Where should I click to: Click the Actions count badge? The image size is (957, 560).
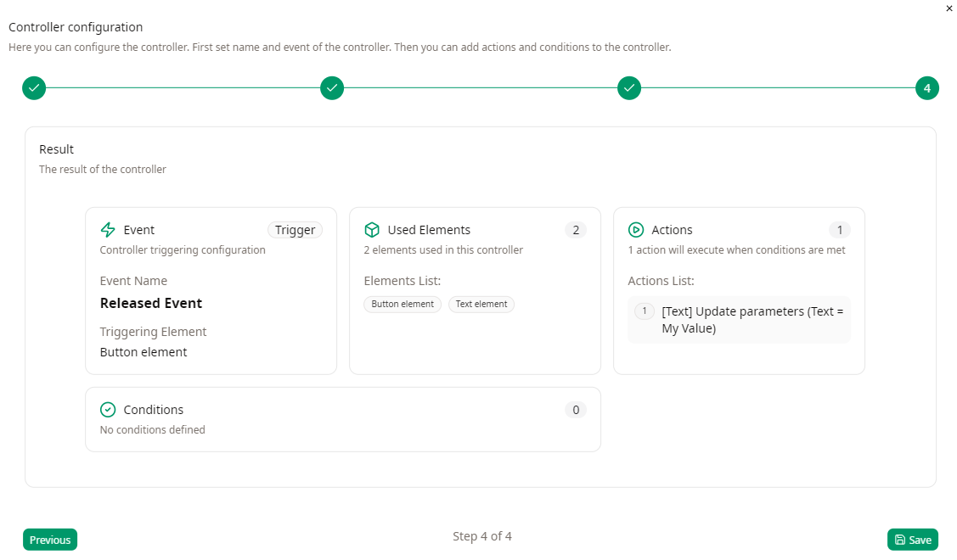click(x=840, y=230)
